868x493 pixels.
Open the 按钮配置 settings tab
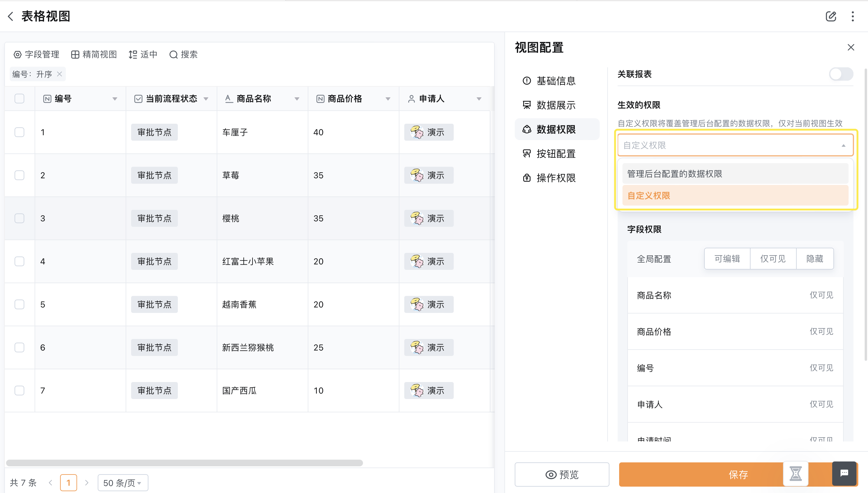[557, 154]
